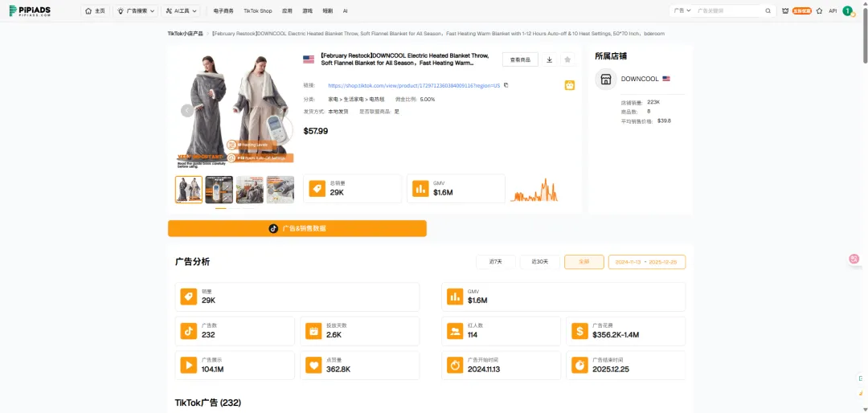Open the pink floating widget on right edge

[x=854, y=259]
